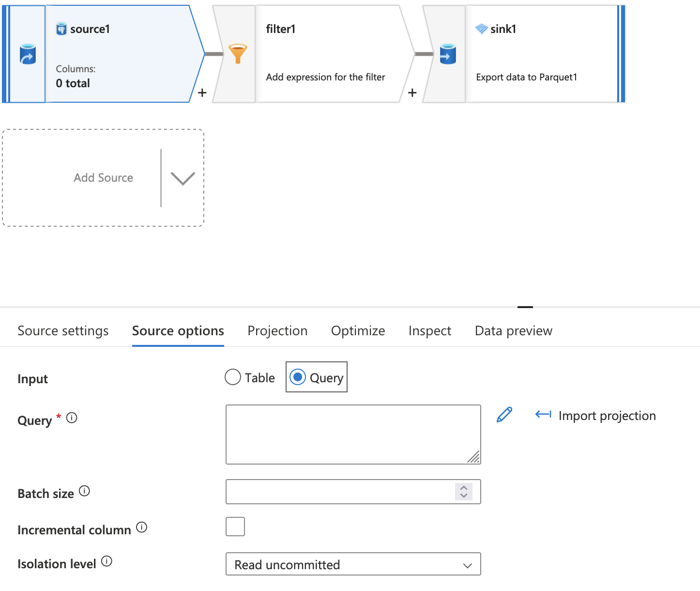
Task: Click the orange filter funnel icon
Action: (238, 54)
